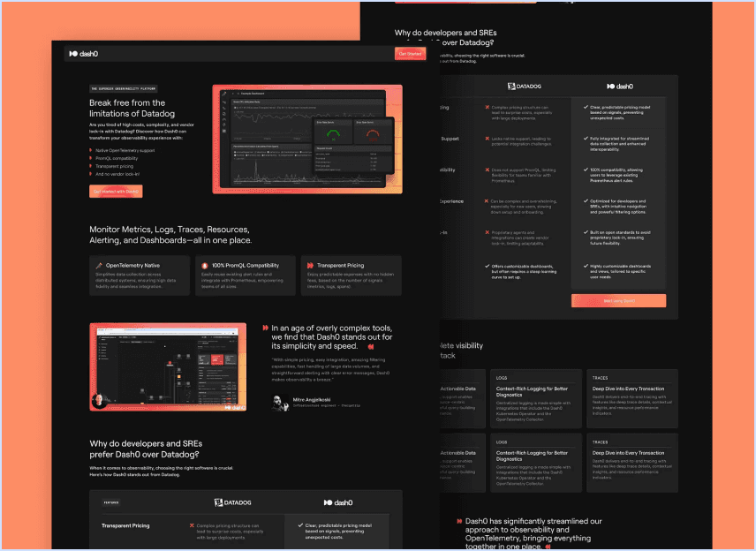This screenshot has height=551, width=756.
Task: Click closing quote icon after 'together in one place.'
Action: [x=548, y=547]
